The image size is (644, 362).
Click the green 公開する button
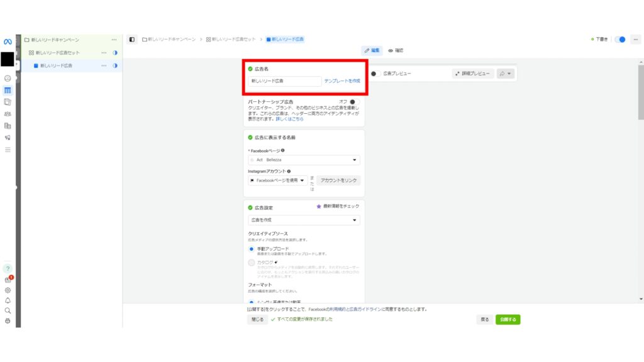508,319
